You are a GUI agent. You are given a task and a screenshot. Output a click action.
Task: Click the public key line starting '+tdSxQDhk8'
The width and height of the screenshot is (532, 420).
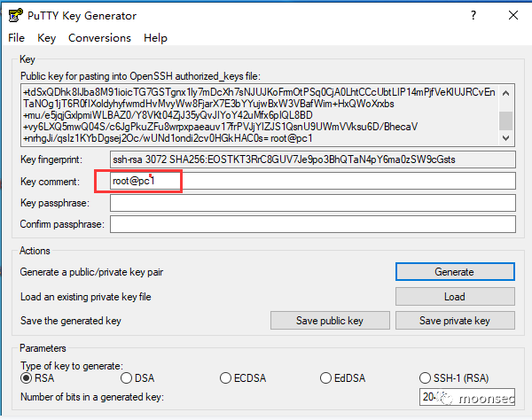(259, 92)
